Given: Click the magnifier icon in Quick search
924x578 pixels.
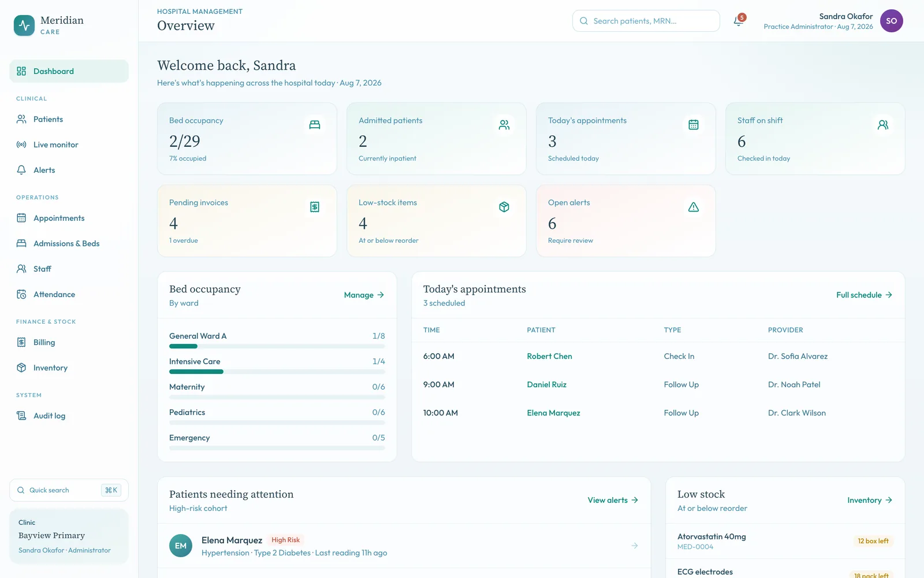Looking at the screenshot, I should coord(21,490).
